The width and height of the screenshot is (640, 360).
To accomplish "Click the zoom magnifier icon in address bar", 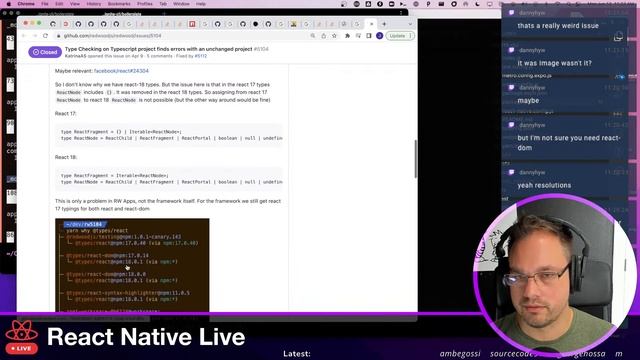I will point(313,36).
